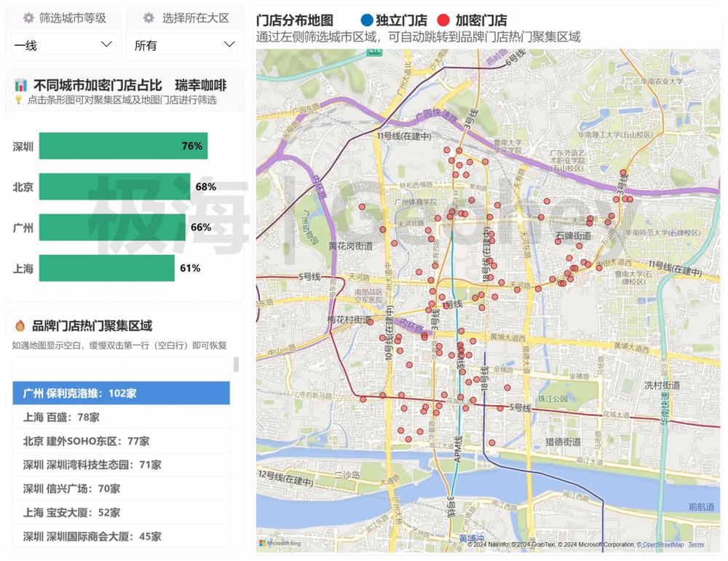This screenshot has width=728, height=561.
Task: Open the region dropdown showing 所有
Action: 184,45
